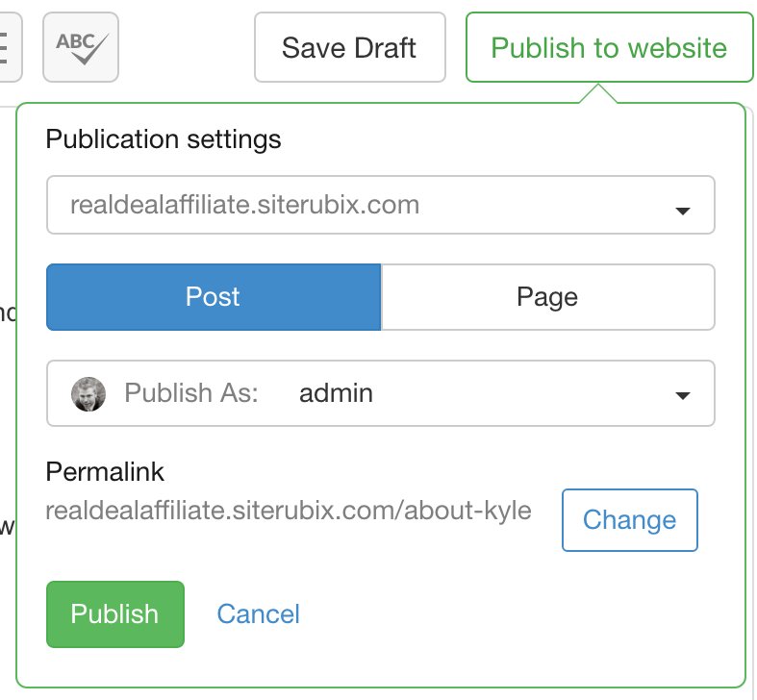
Task: Click the Publication settings heading
Action: point(164,139)
